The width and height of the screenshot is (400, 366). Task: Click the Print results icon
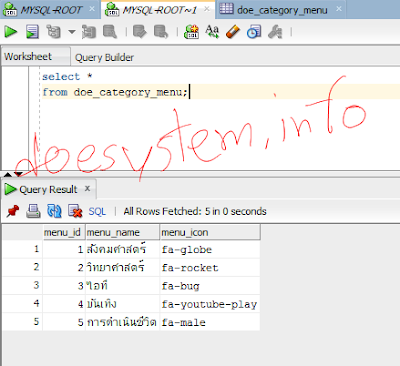(x=33, y=211)
